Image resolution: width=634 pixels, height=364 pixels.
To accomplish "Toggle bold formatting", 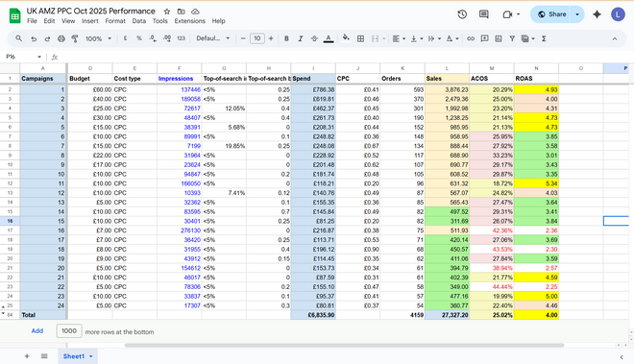I will 286,38.
